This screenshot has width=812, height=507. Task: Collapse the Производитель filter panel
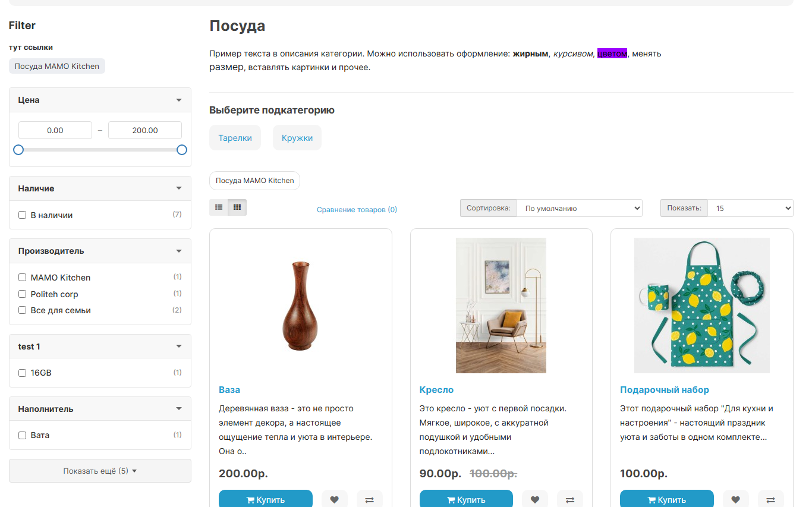[100, 251]
